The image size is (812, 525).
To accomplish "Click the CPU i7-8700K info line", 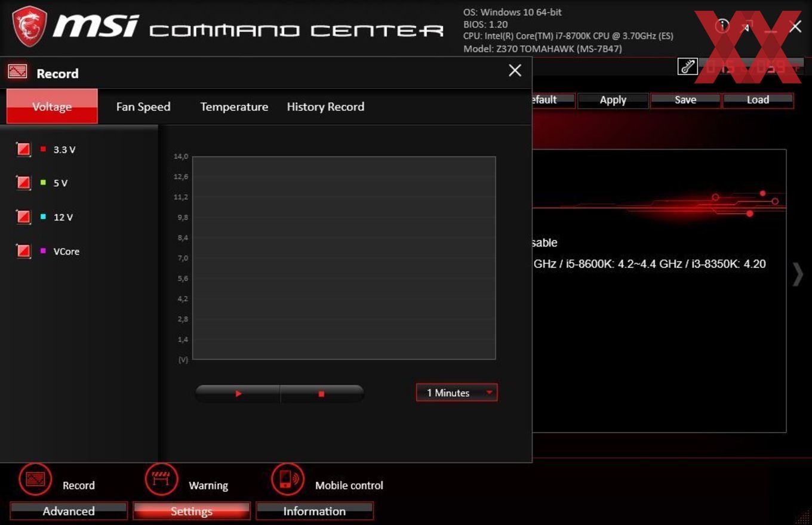I will (x=568, y=36).
